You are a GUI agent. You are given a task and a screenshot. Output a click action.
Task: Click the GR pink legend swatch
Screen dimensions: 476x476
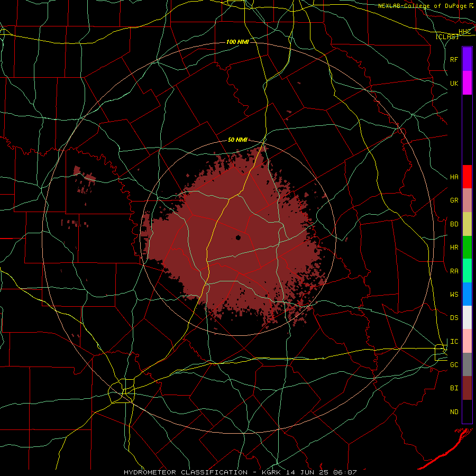coord(467,200)
